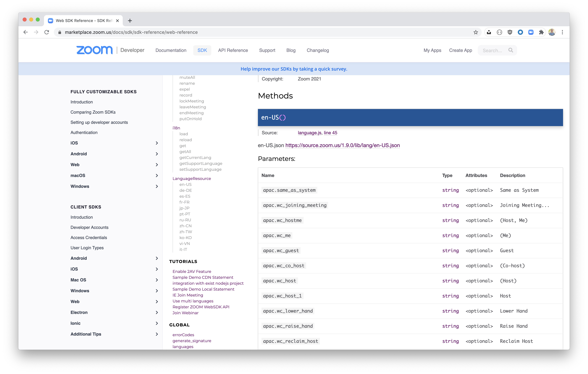The height and width of the screenshot is (374, 588).
Task: Open Authentication in the sidebar
Action: click(84, 132)
